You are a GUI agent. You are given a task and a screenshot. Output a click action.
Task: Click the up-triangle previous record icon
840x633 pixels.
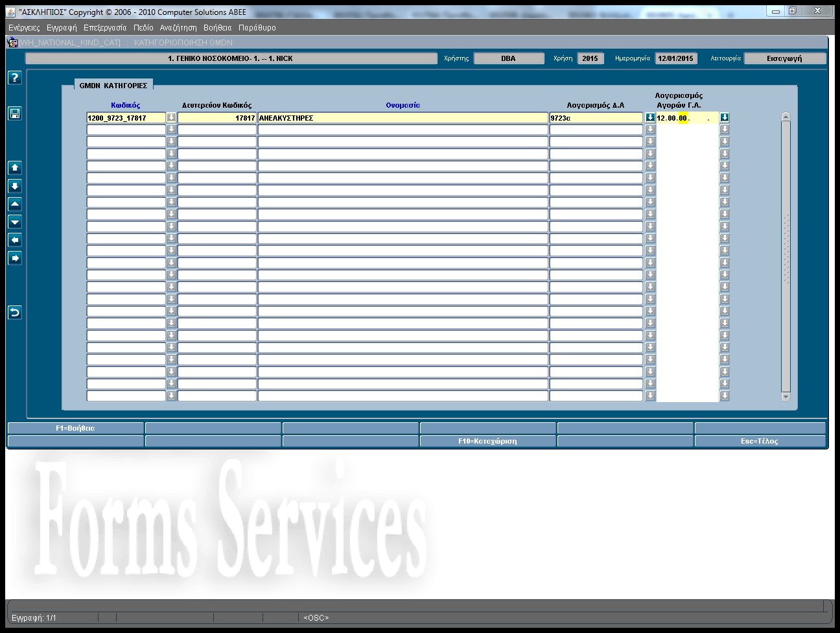[x=15, y=204]
